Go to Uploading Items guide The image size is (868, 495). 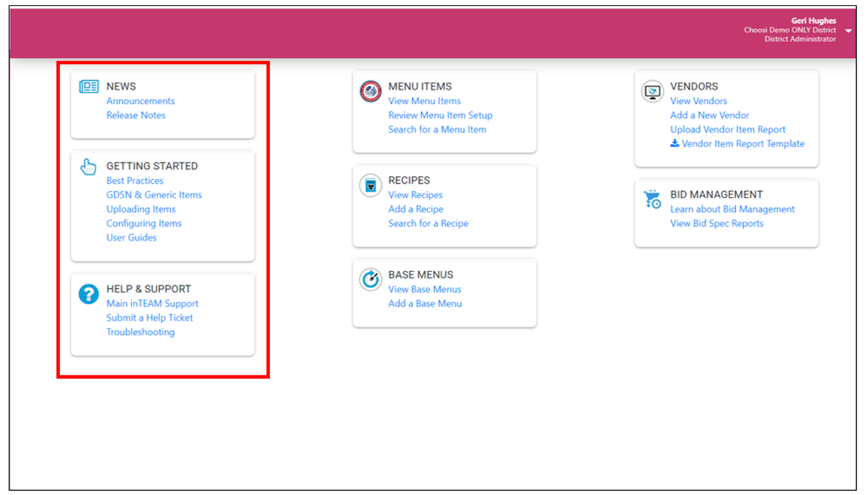[141, 209]
